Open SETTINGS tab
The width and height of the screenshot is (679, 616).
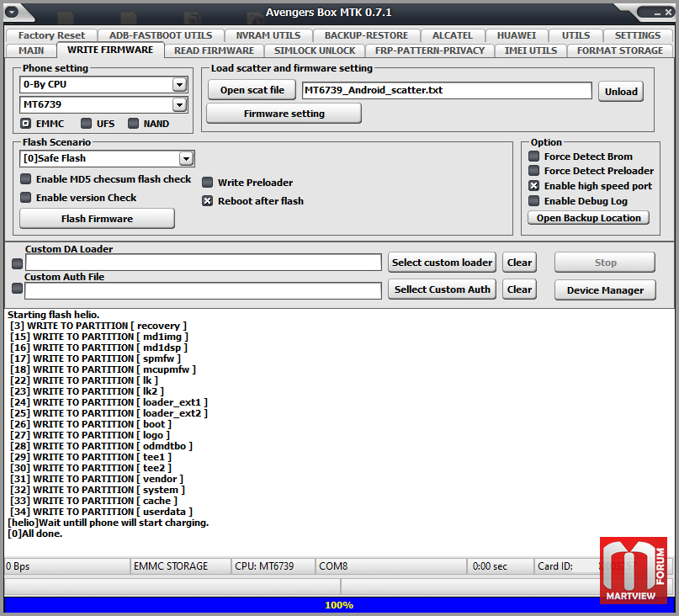click(638, 35)
